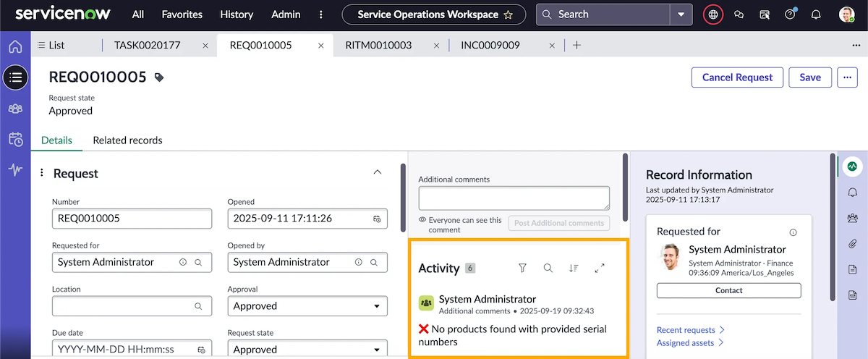This screenshot has width=868, height=359.
Task: Open the Request section options dots
Action: pos(41,173)
